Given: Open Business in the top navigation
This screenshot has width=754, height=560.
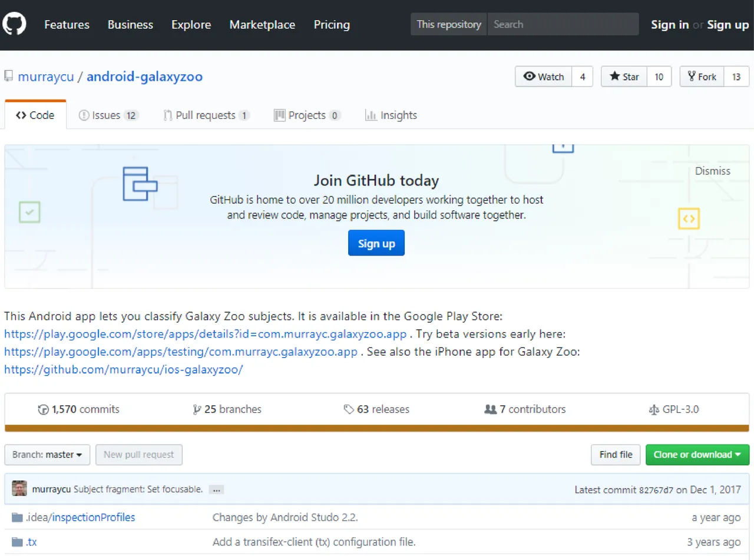Looking at the screenshot, I should coord(130,25).
